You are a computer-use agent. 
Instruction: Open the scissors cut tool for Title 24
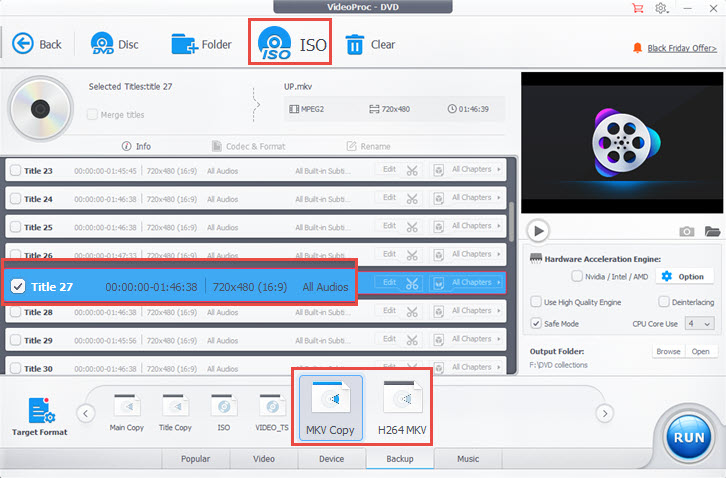coord(412,199)
